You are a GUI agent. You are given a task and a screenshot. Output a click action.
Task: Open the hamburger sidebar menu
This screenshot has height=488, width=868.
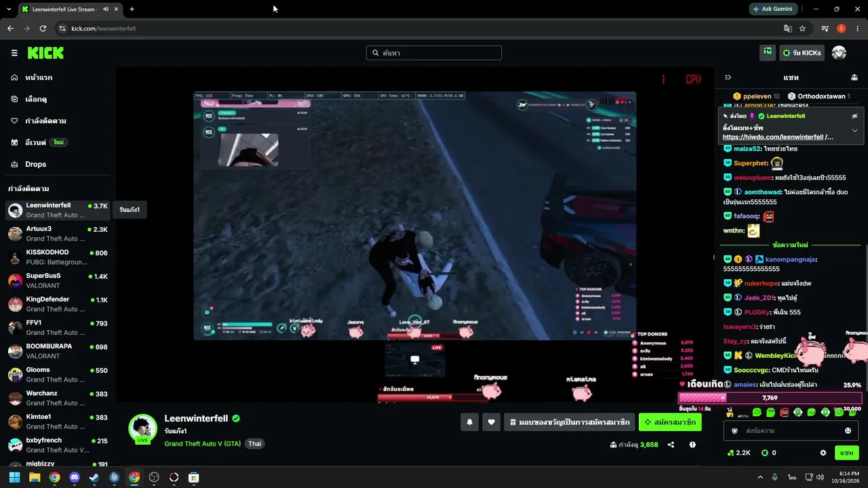(x=14, y=53)
